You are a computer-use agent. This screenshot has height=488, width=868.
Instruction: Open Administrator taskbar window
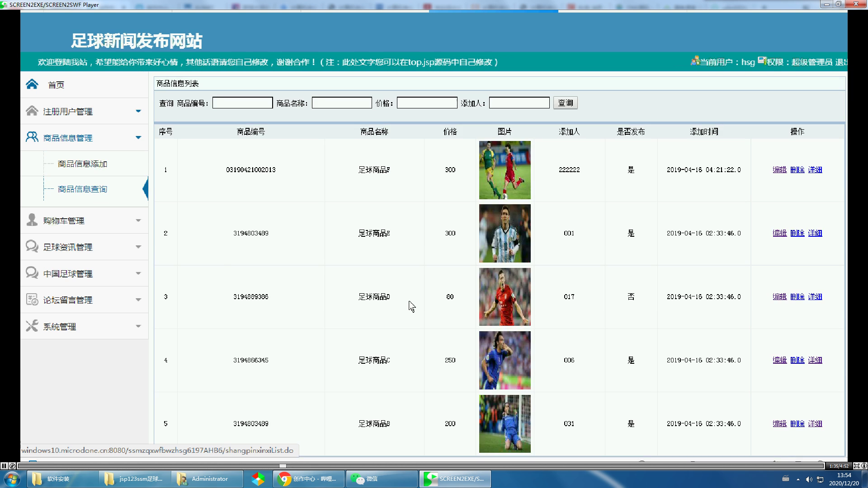coord(207,479)
